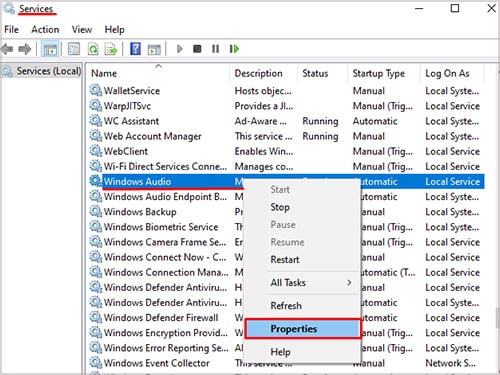Viewport: 500px width, 375px height.
Task: Sort by the Log On As column header
Action: point(452,73)
